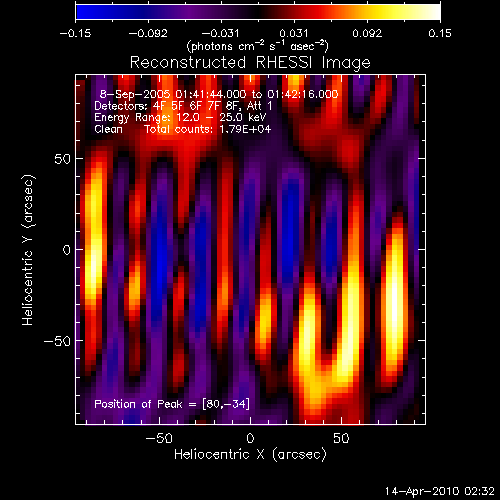
Task: Click the positive 0.092 color bar label
Action: coord(367,33)
